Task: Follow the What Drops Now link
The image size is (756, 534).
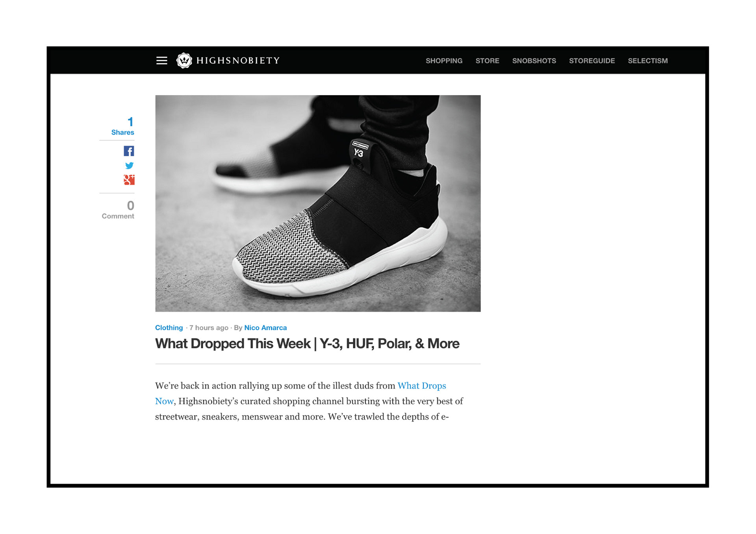Action: coord(422,386)
